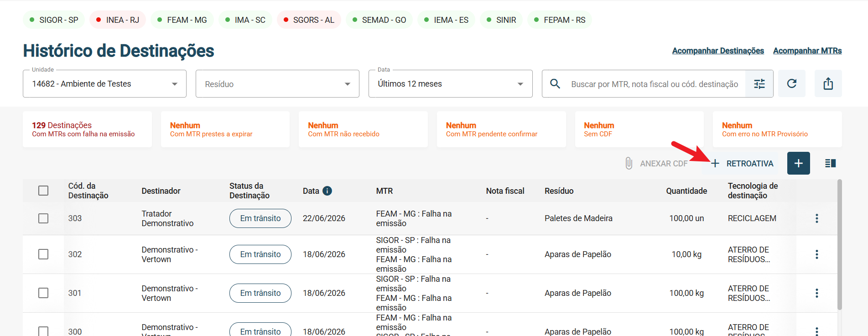Viewport: 868px width, 336px height.
Task: Click the Cód. da Destinação column header
Action: (88, 191)
